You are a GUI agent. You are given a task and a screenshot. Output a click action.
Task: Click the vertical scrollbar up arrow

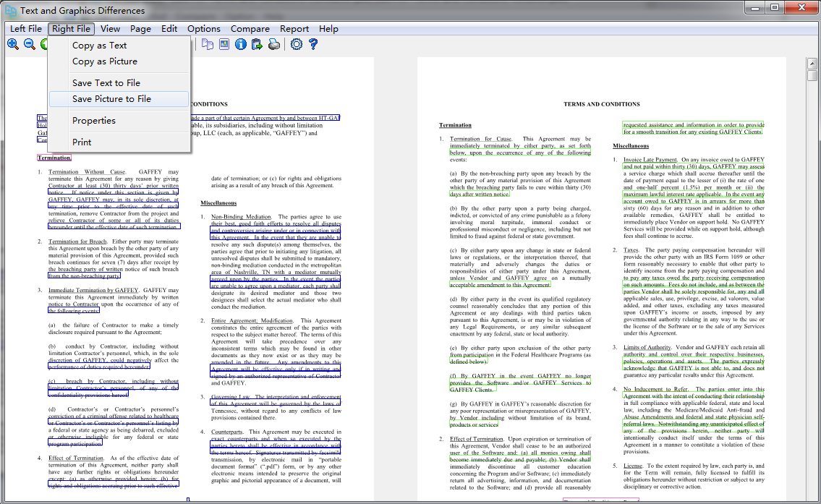tap(812, 64)
